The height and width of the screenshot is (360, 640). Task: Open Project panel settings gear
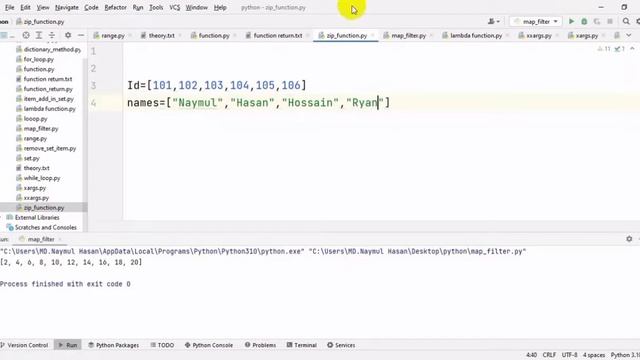pos(68,36)
